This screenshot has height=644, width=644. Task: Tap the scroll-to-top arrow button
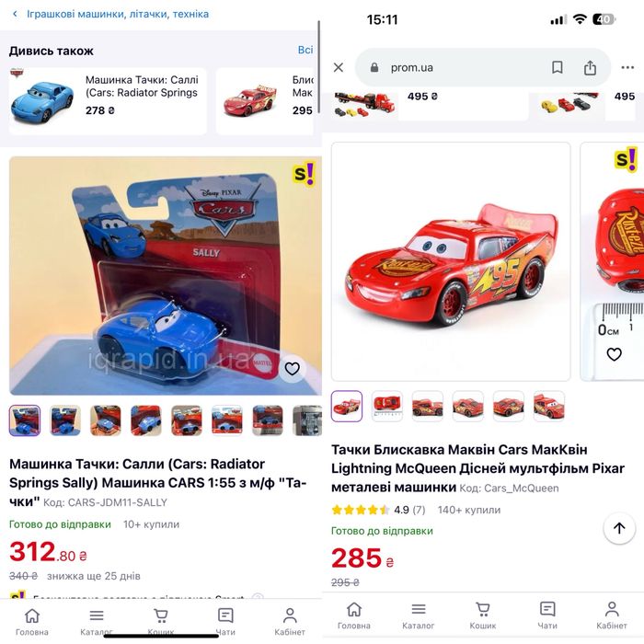point(619,528)
